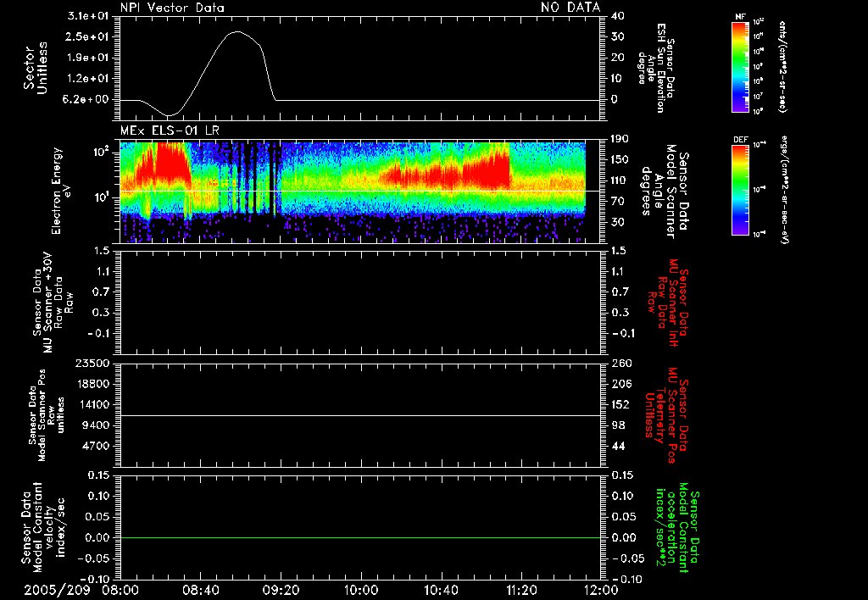
Task: Click the "9400" scanner position tick
Action: click(96, 425)
